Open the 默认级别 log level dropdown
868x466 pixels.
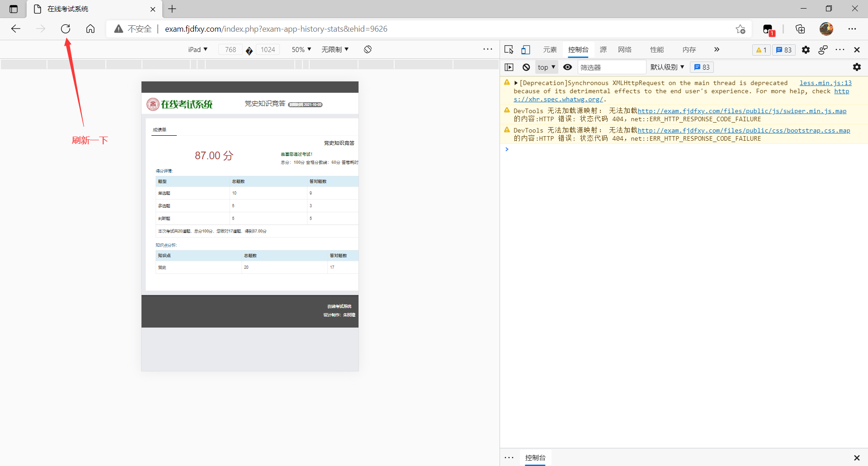tap(667, 67)
